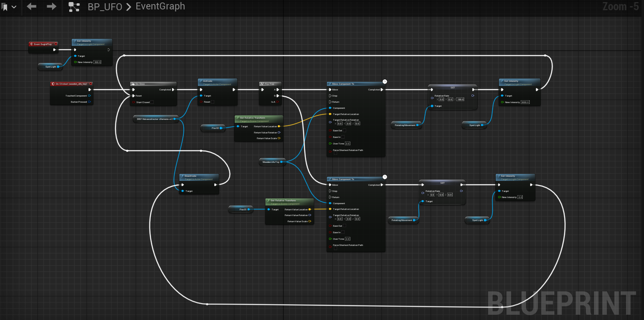The width and height of the screenshot is (644, 320).
Task: Click latent clock icon on lower Move Component To
Action: [x=385, y=177]
